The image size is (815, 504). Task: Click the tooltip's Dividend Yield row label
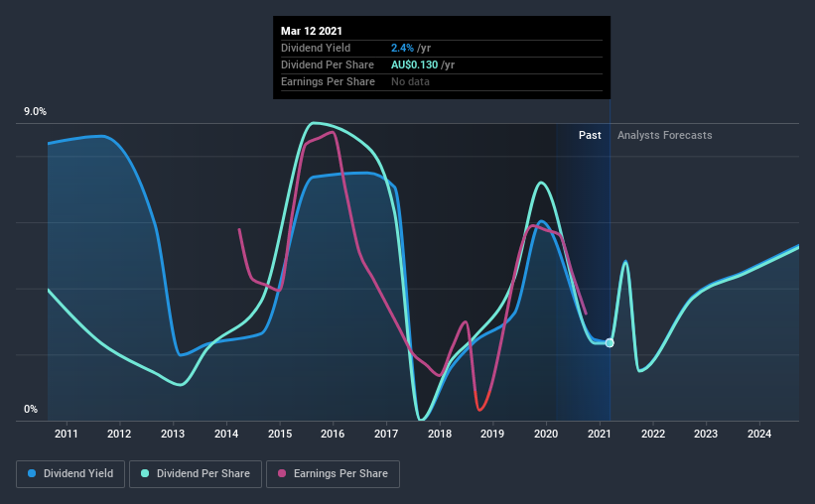(x=316, y=48)
